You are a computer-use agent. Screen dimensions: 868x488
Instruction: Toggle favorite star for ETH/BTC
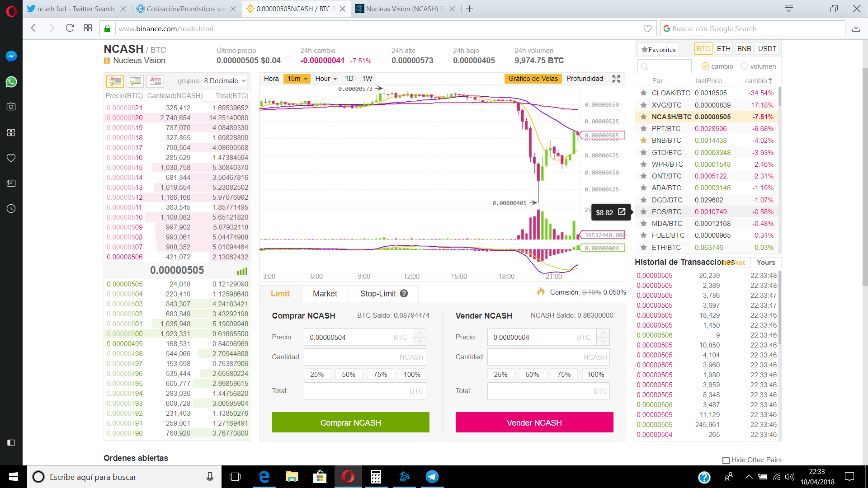643,247
